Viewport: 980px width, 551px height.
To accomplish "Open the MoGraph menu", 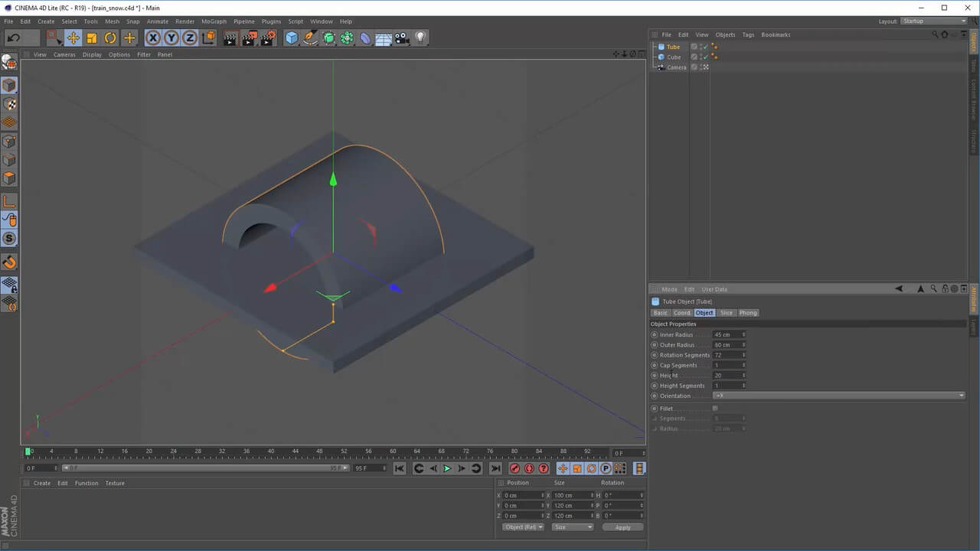I will click(214, 21).
